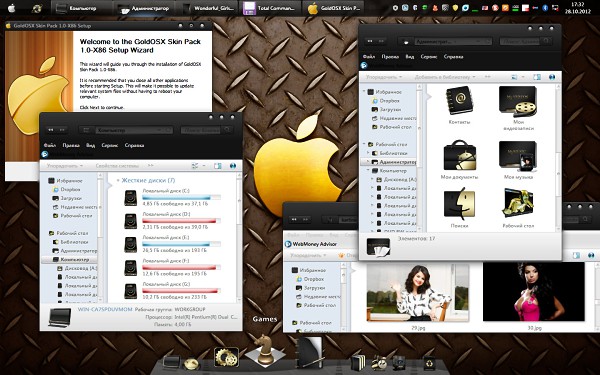Image resolution: width=600 pixels, height=375 pixels.
Task: Click search field in Компьютер window
Action: [x=202, y=130]
